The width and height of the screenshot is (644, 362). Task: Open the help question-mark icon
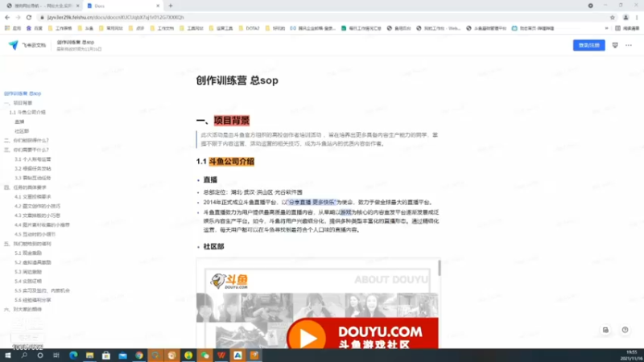coord(625,330)
